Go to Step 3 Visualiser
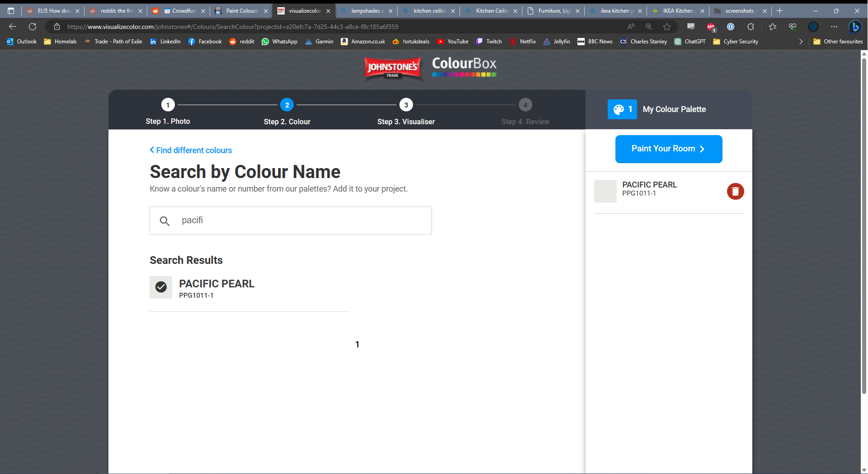 click(406, 112)
